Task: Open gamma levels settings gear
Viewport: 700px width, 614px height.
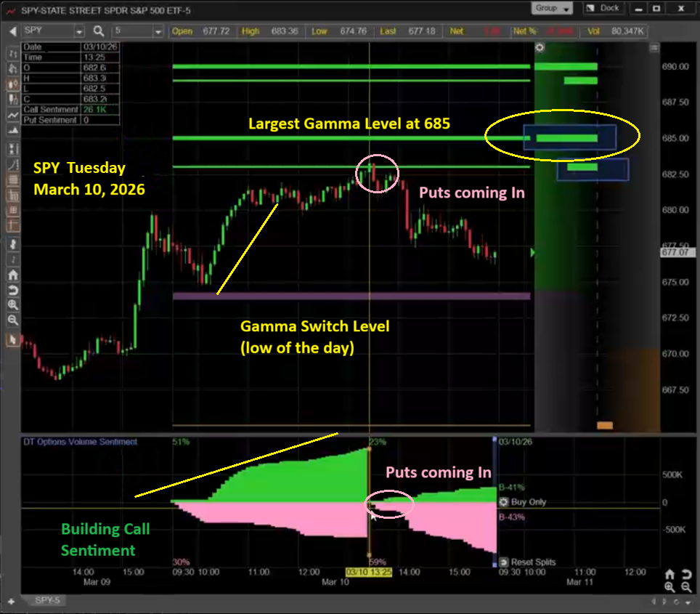Action: 540,48
